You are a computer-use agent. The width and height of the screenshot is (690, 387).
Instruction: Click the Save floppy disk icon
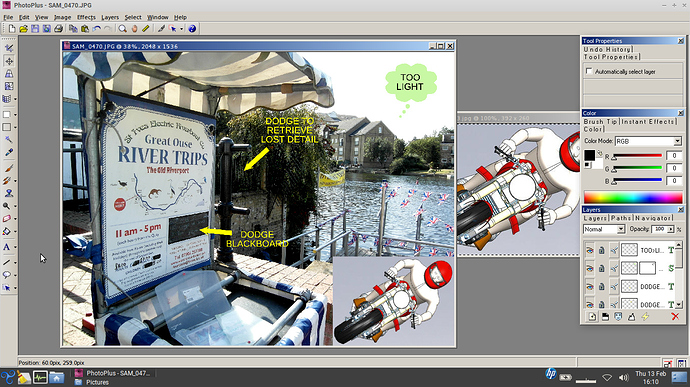click(35, 29)
